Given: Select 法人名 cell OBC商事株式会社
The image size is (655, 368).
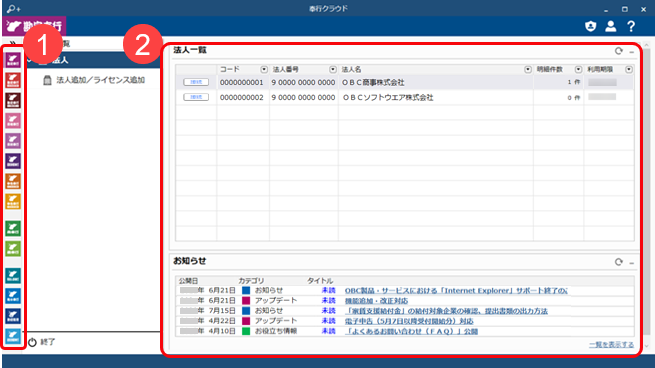Looking at the screenshot, I should point(436,83).
